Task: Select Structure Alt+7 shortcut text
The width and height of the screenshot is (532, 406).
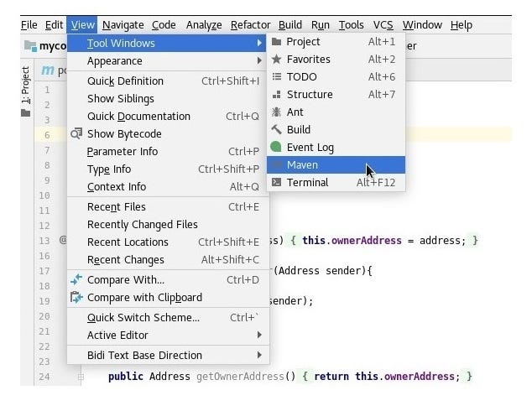Action: point(382,94)
